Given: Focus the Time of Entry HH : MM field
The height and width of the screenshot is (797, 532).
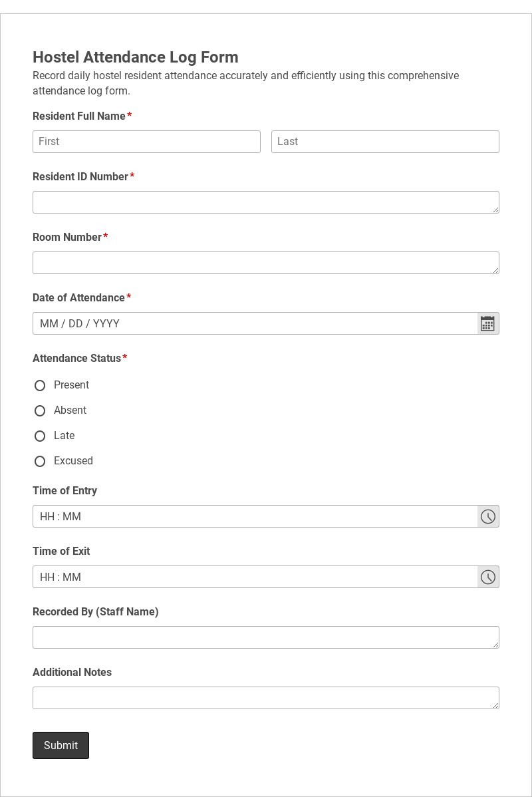Looking at the screenshot, I should [x=255, y=516].
